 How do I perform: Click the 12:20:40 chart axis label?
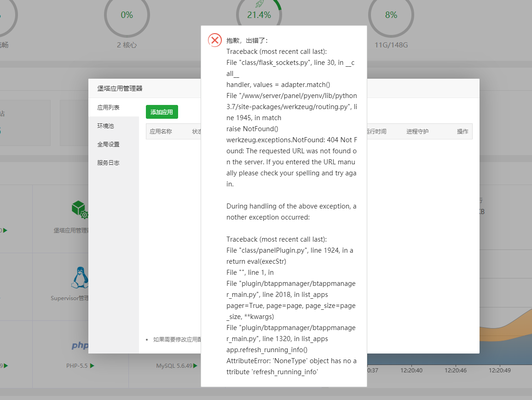pyautogui.click(x=411, y=370)
